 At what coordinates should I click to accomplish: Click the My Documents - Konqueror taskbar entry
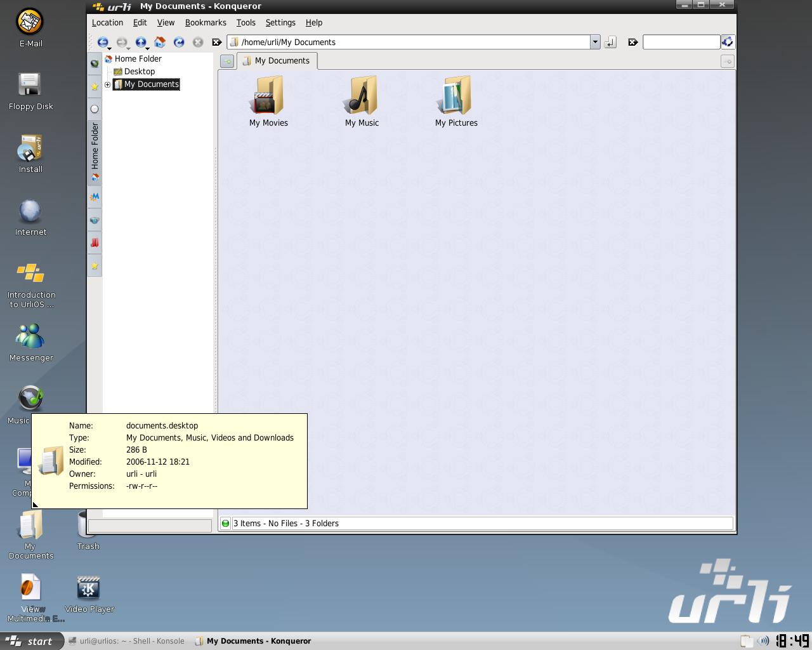pyautogui.click(x=253, y=641)
